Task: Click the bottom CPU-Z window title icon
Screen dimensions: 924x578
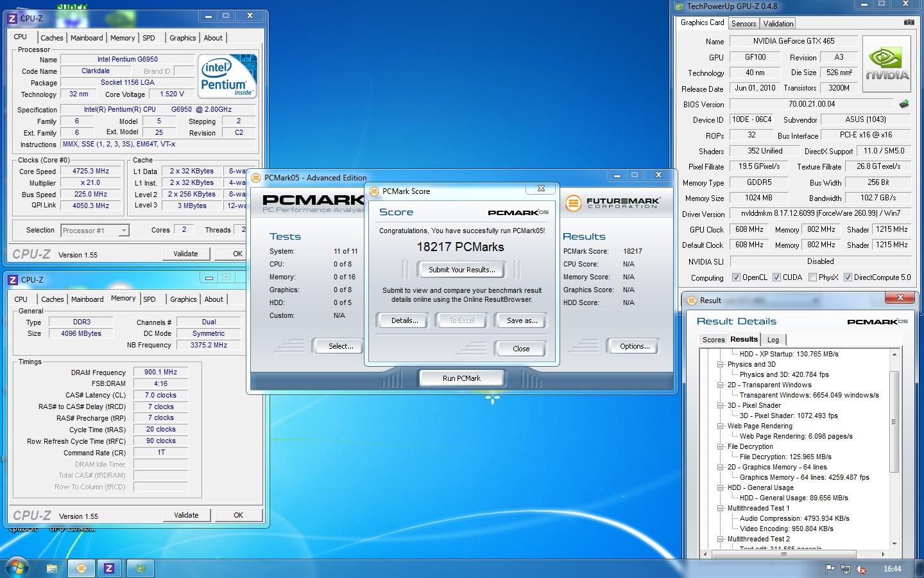Action: [x=13, y=279]
